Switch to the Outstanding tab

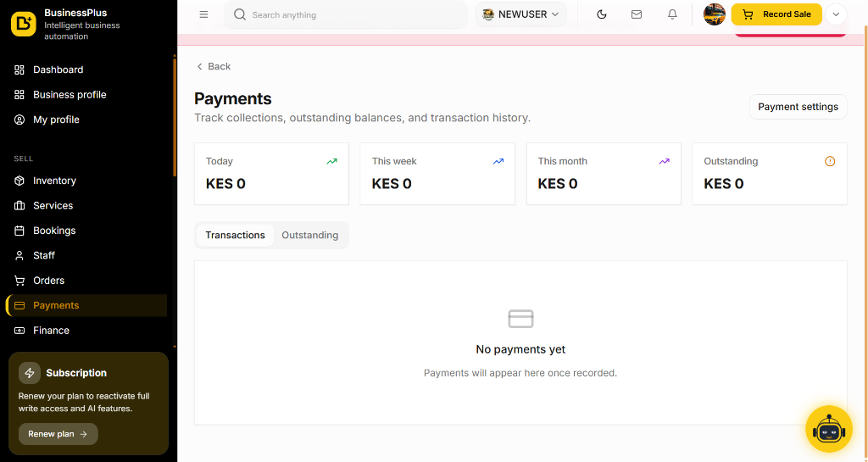tap(310, 235)
